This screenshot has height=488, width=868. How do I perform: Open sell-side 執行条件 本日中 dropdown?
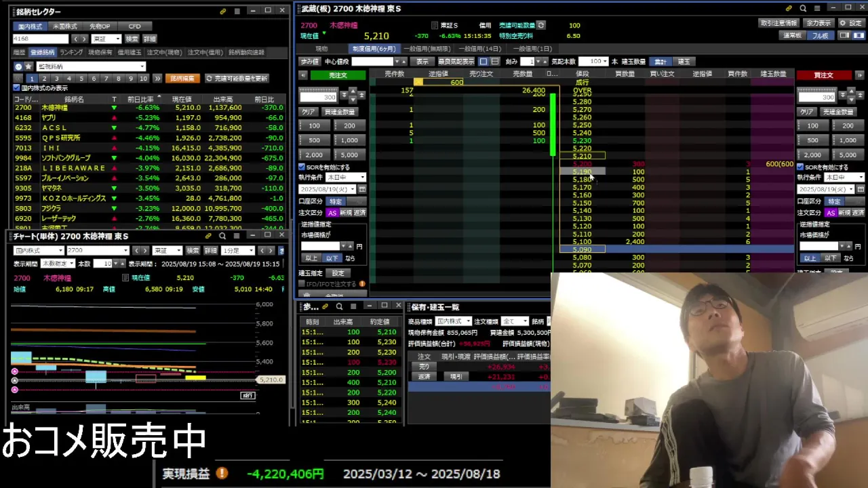pos(346,178)
